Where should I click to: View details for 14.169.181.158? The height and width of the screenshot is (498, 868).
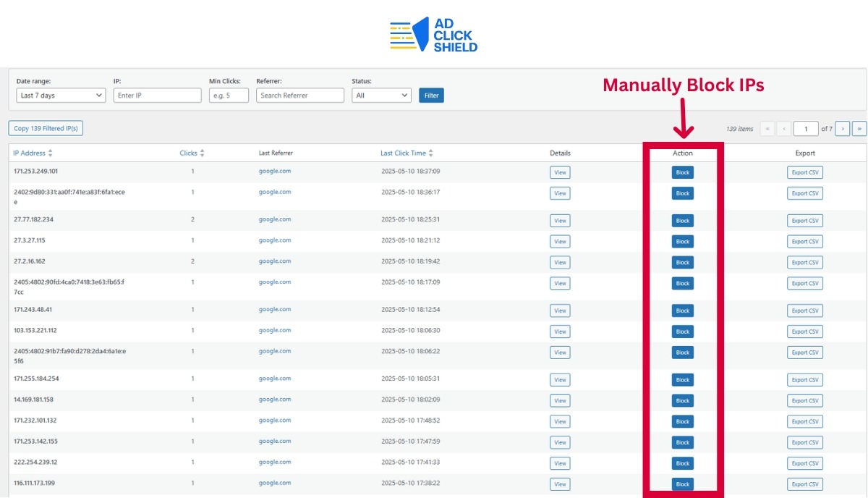tap(560, 401)
